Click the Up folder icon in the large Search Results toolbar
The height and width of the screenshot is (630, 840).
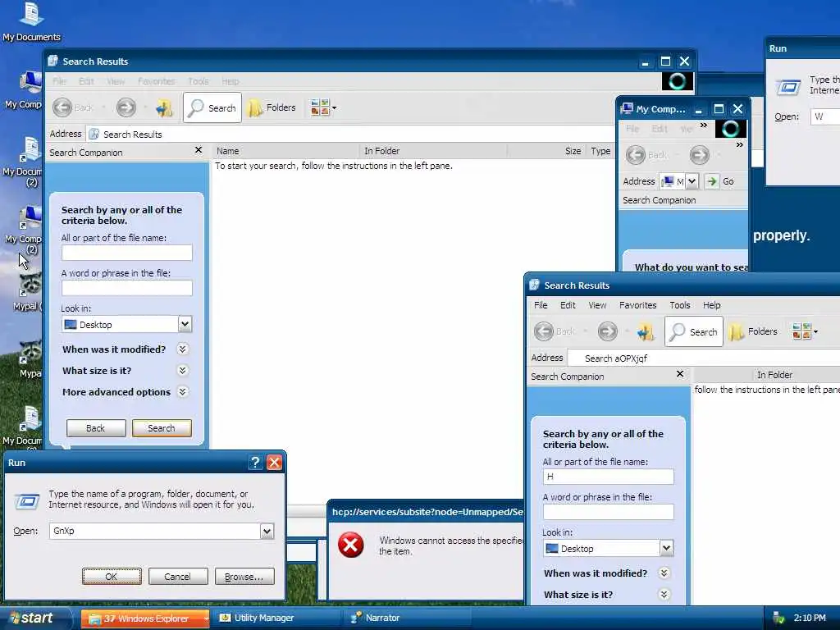tap(164, 107)
